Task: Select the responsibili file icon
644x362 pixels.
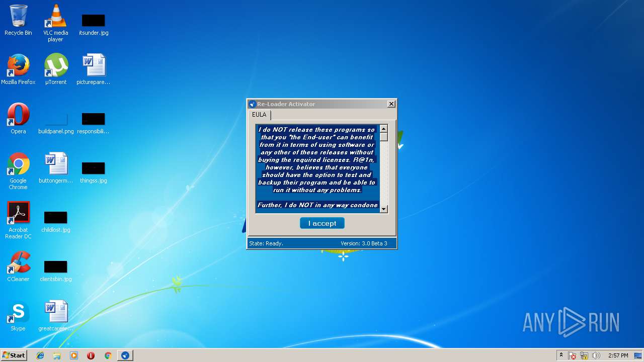Action: (x=94, y=124)
